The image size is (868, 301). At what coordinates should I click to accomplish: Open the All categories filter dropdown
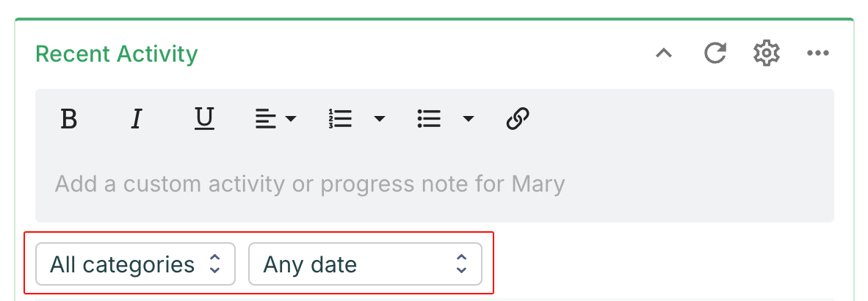(x=135, y=264)
